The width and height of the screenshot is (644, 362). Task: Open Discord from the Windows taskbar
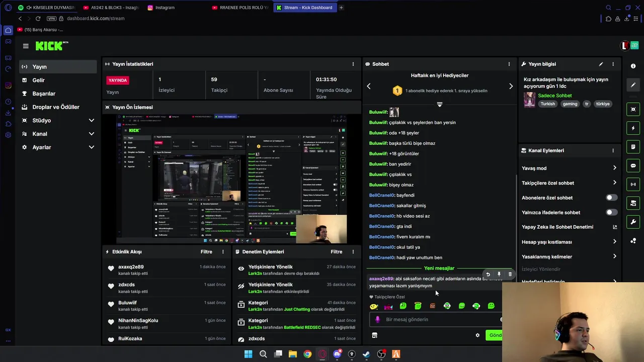point(337,354)
